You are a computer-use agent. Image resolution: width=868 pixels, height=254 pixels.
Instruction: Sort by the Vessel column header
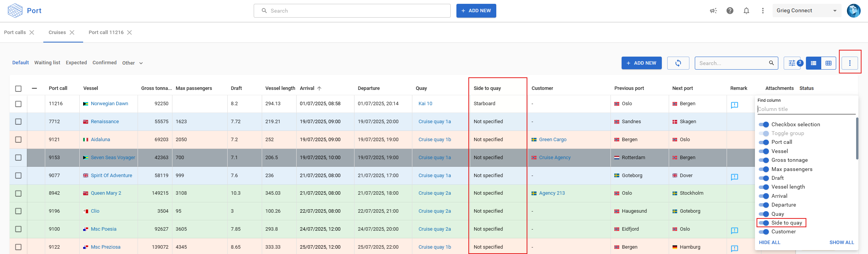coord(90,88)
